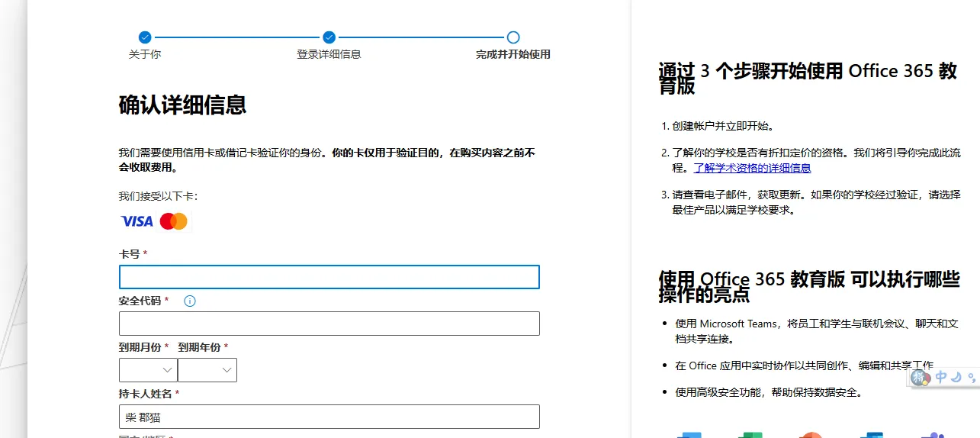
Task: Open the security code info tooltip icon
Action: (190, 301)
